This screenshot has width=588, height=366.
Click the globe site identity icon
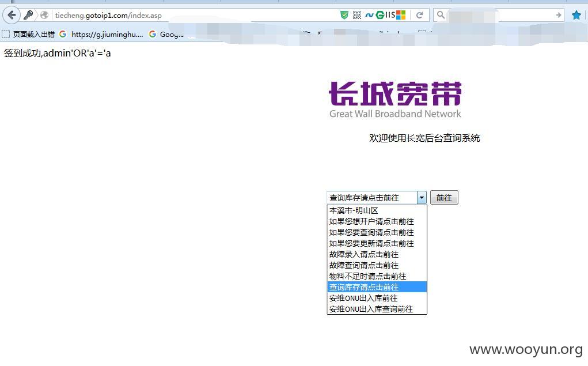point(44,15)
